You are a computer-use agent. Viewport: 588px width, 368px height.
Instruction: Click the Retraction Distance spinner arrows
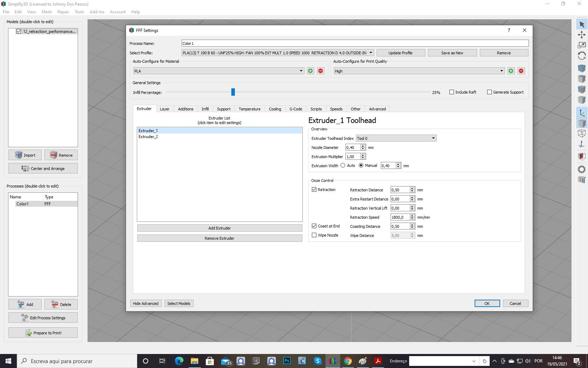(412, 190)
